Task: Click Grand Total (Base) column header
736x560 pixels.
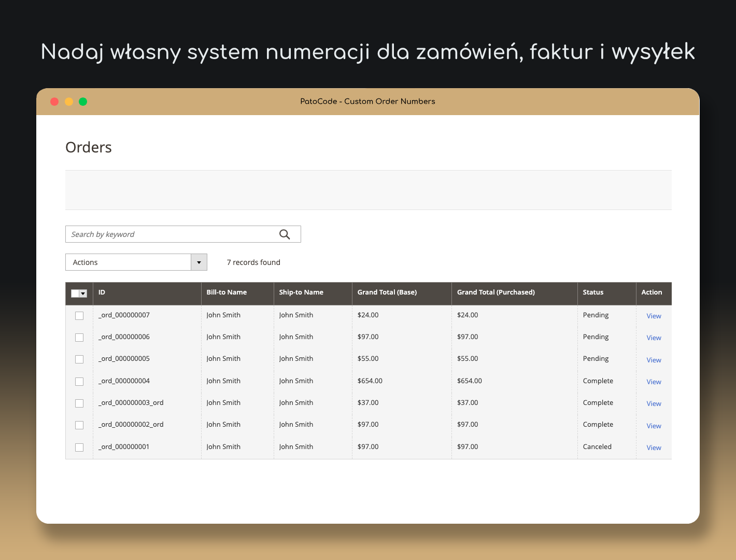Action: click(387, 292)
